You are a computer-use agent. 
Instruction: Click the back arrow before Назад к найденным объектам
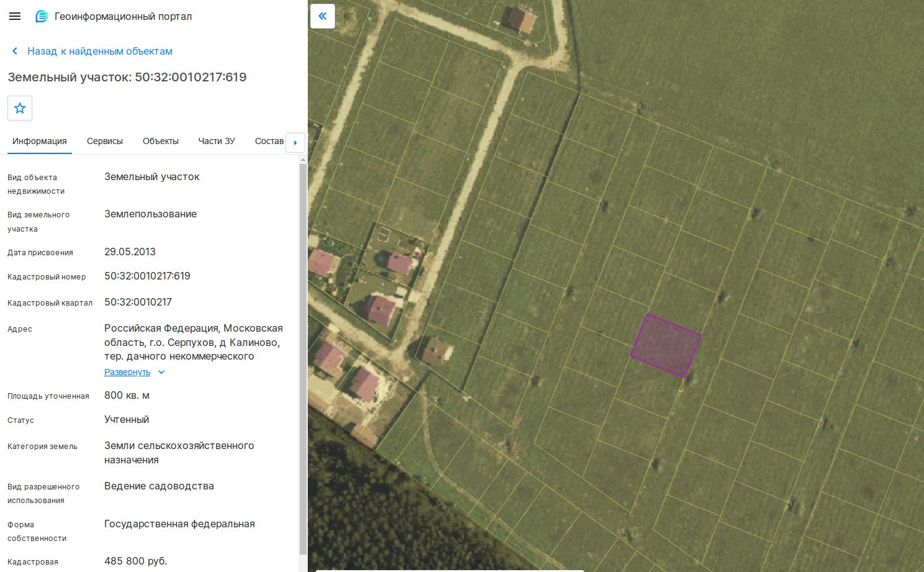(15, 51)
